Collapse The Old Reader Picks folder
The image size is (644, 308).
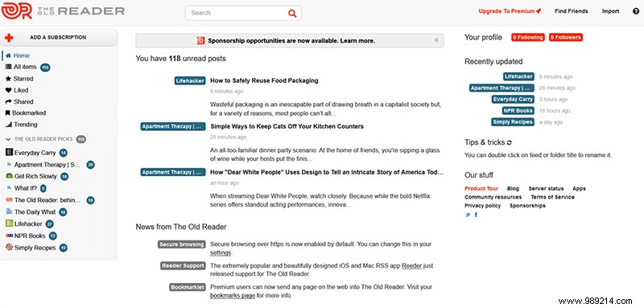(x=8, y=139)
